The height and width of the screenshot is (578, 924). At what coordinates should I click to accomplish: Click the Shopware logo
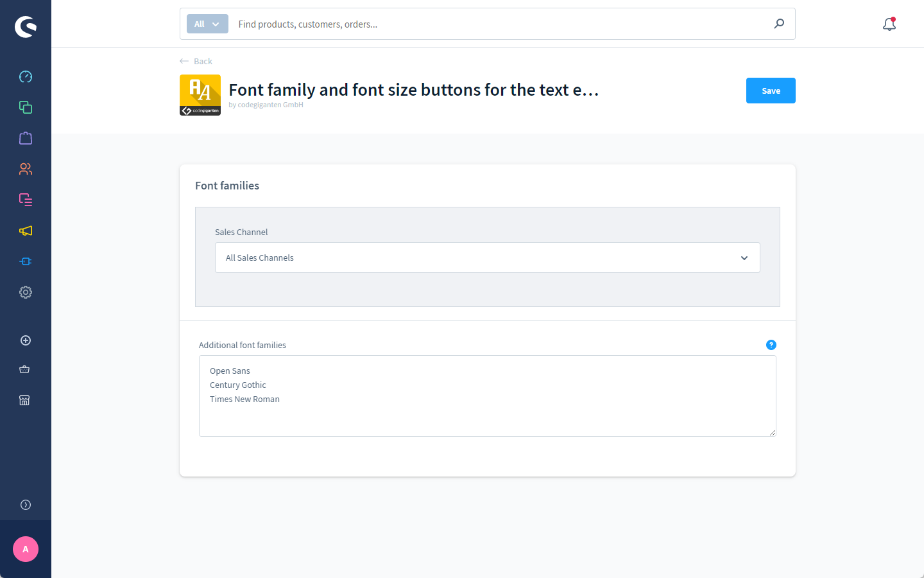(x=26, y=26)
